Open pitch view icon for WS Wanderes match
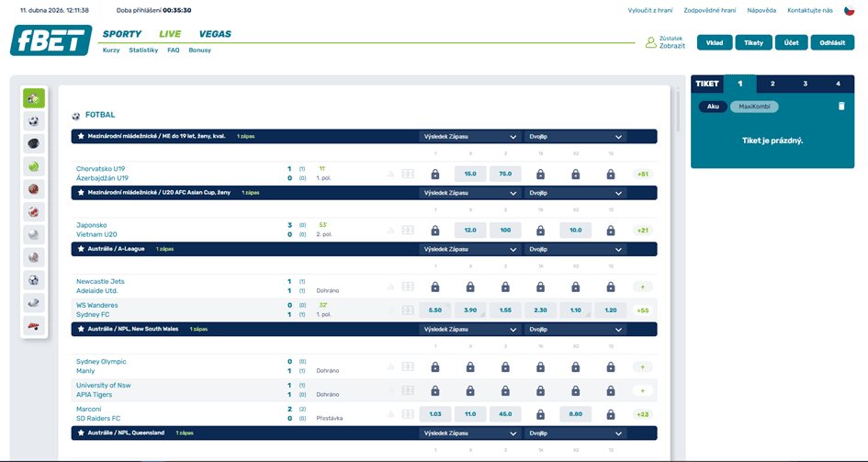The image size is (868, 462). tap(408, 310)
